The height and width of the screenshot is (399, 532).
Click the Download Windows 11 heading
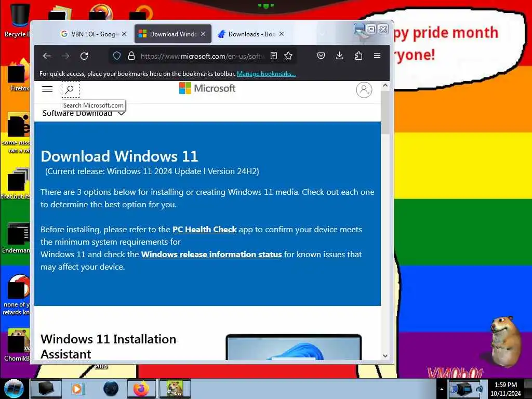119,156
